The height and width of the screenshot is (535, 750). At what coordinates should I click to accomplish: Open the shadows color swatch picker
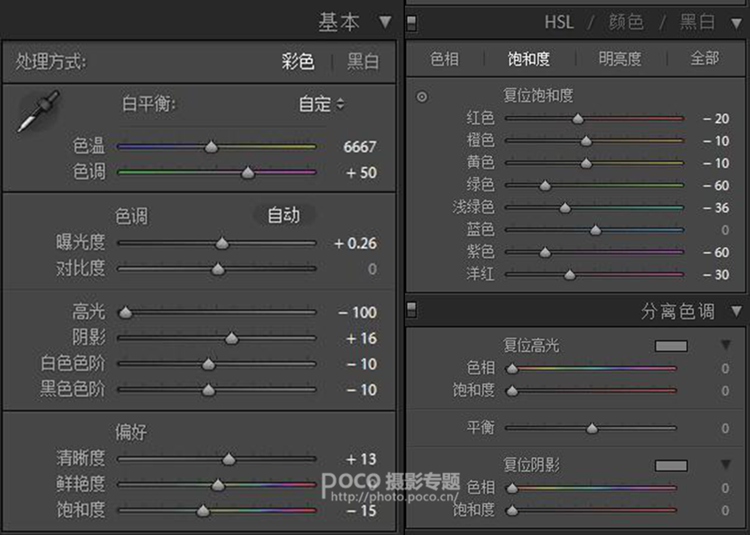point(671,465)
